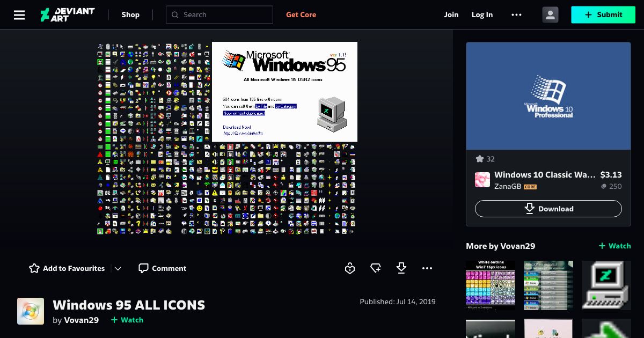The height and width of the screenshot is (338, 644).
Task: Click the download artwork arrow icon
Action: pyautogui.click(x=401, y=268)
